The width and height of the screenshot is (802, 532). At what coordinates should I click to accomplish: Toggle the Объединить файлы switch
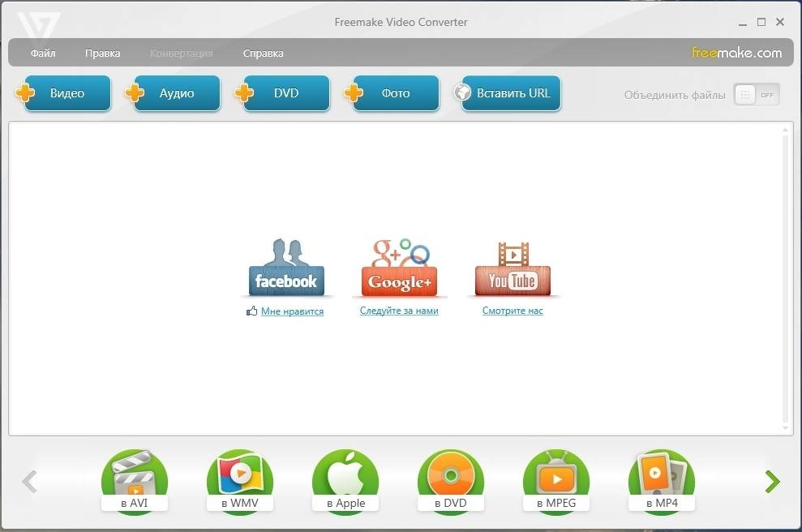(757, 95)
